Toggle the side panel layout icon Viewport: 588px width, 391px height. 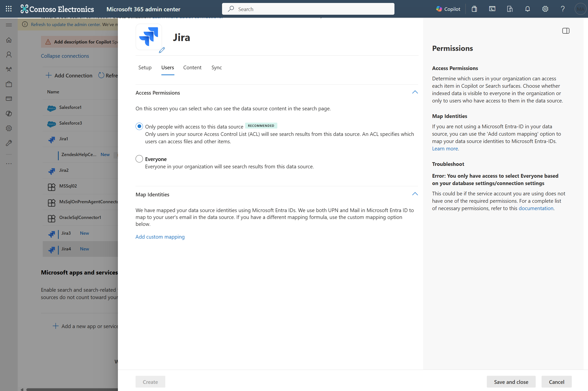pyautogui.click(x=566, y=31)
